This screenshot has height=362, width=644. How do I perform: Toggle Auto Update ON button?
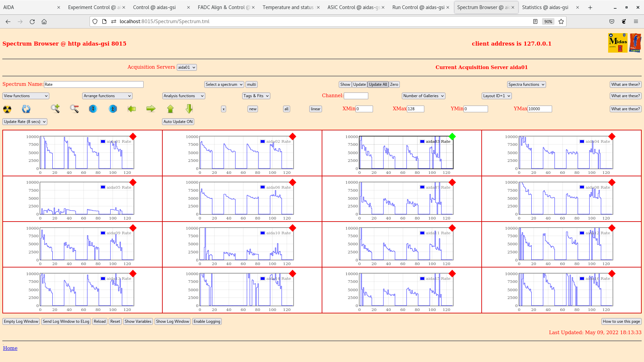[178, 122]
